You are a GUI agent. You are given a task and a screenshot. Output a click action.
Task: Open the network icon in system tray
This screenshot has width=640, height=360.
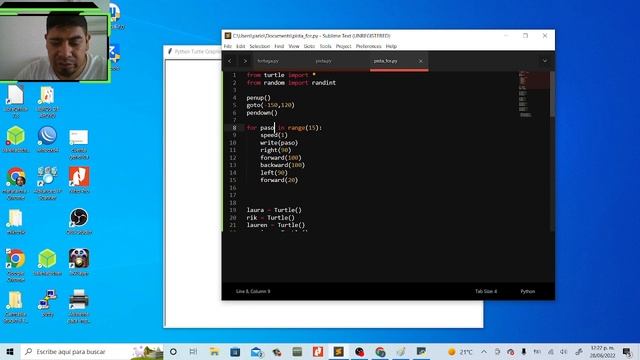point(551,351)
